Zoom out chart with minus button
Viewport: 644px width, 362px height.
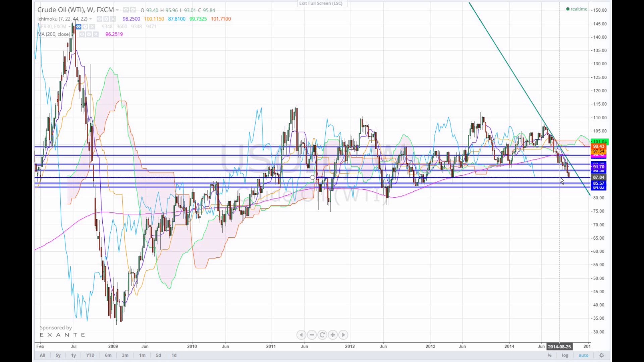(312, 335)
